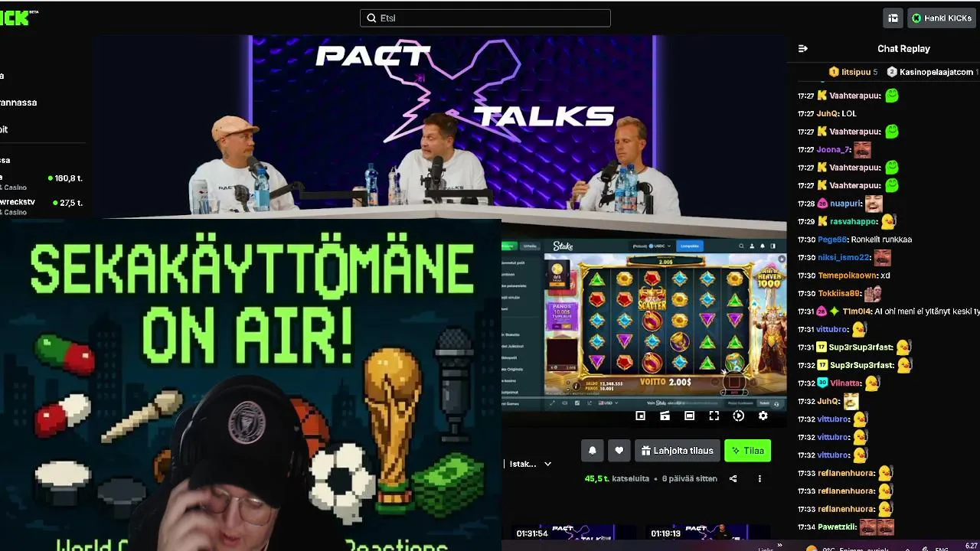The width and height of the screenshot is (980, 551).
Task: Click the search magnifier icon in Stake
Action: [x=742, y=246]
